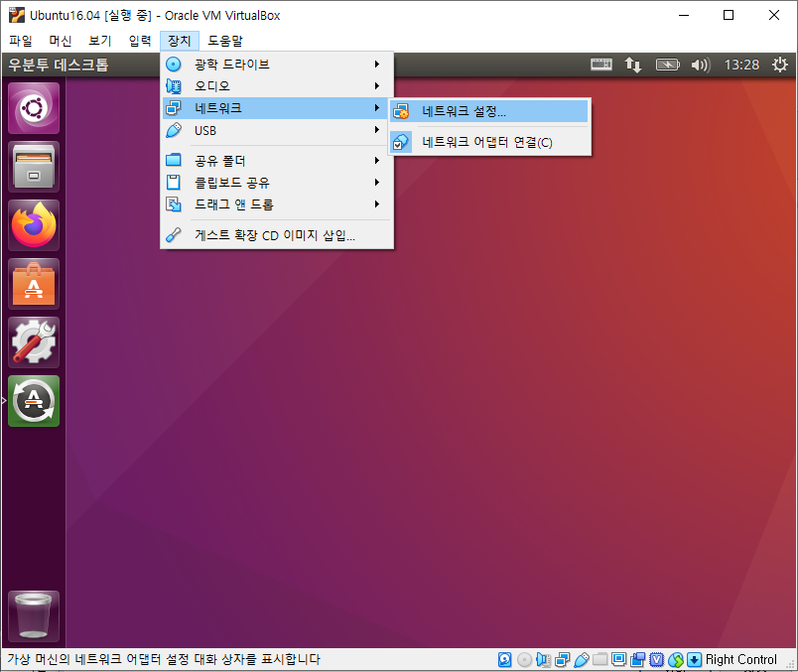Screen dimensions: 798x672
Task: Open the Ubuntu dash search launcher
Action: pos(34,108)
